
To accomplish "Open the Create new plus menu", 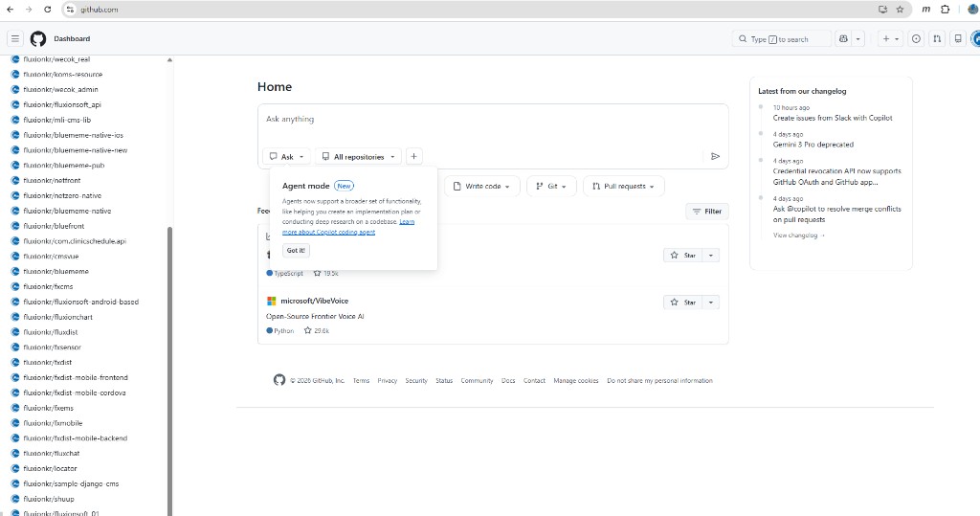I will click(x=890, y=39).
